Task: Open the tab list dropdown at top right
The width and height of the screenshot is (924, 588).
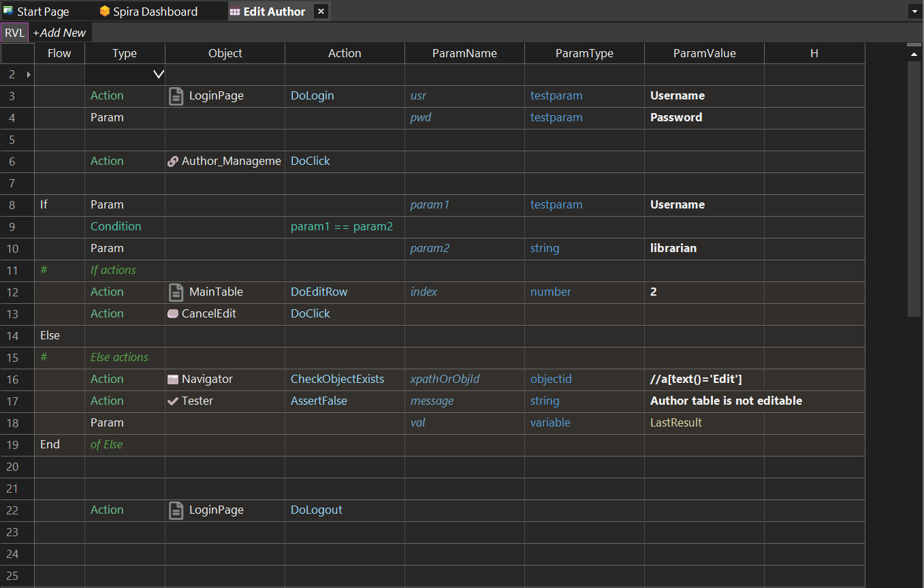Action: tap(913, 12)
